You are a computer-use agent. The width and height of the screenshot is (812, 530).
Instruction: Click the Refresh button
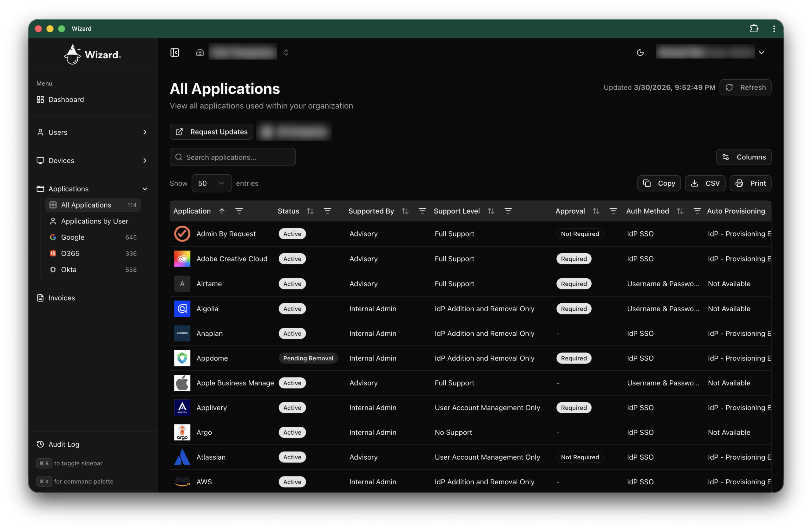point(745,87)
